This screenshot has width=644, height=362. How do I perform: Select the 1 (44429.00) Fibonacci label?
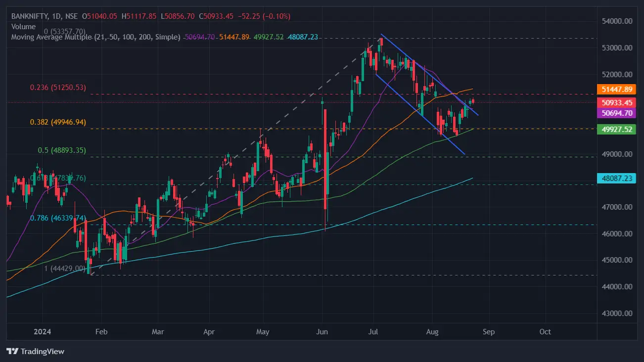click(x=65, y=269)
